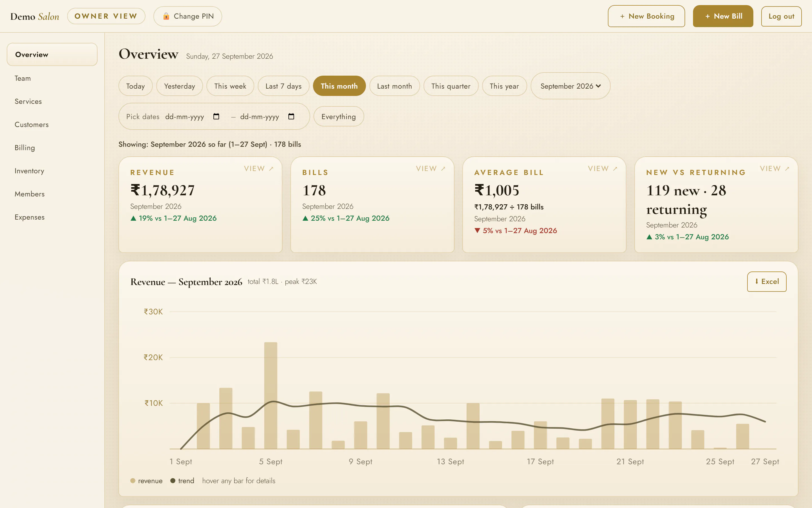This screenshot has width=812, height=508.
Task: Click the Revenue card VIEW arrow
Action: 272,169
